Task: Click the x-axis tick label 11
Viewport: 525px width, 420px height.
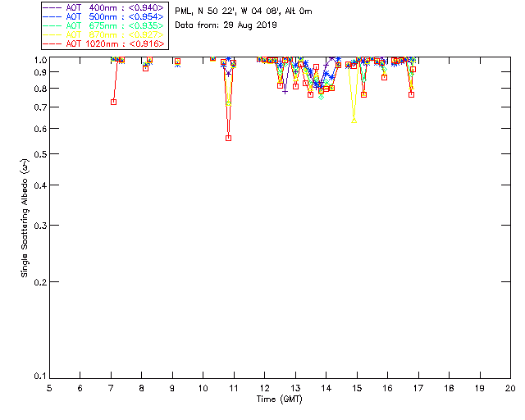Action: 234,388
